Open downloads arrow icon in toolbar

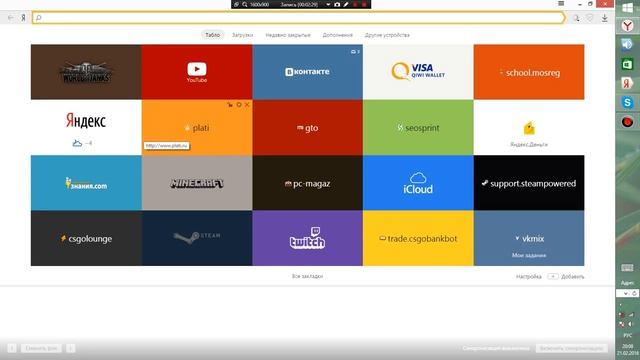click(x=604, y=18)
